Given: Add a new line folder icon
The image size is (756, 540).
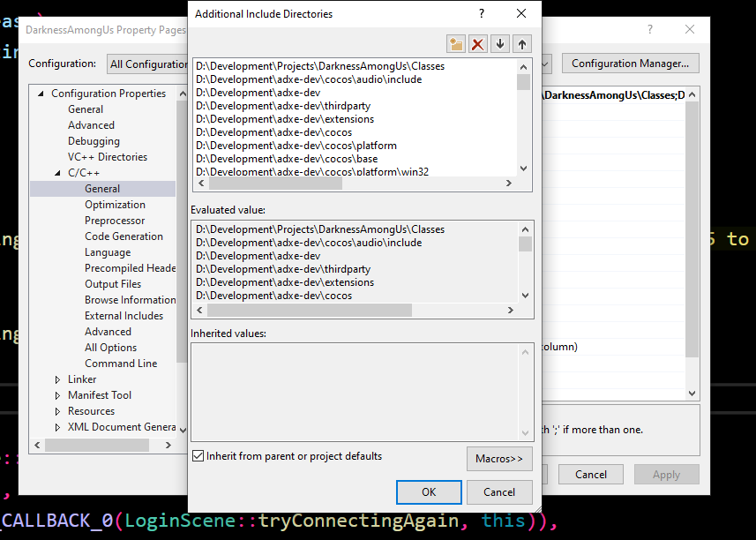Looking at the screenshot, I should (x=455, y=44).
